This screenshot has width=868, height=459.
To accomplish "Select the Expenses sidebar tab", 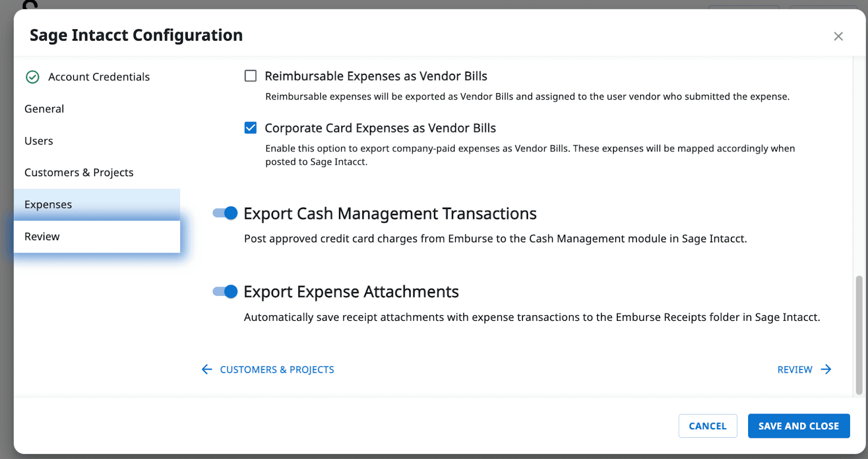I will pos(48,204).
